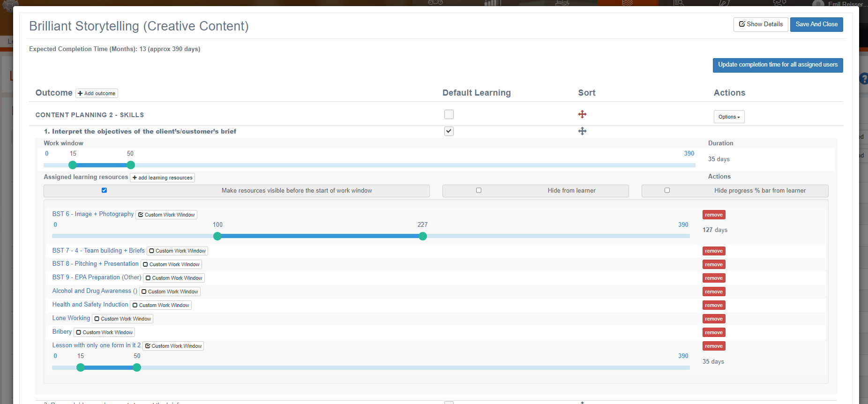The width and height of the screenshot is (868, 404).
Task: Remove the Bribery resource
Action: click(x=714, y=332)
